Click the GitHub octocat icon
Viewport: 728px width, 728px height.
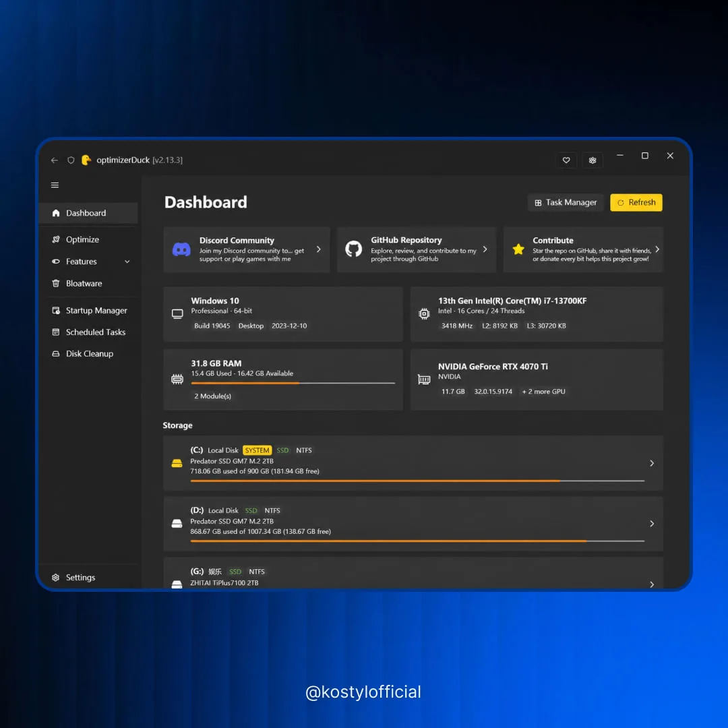(353, 249)
